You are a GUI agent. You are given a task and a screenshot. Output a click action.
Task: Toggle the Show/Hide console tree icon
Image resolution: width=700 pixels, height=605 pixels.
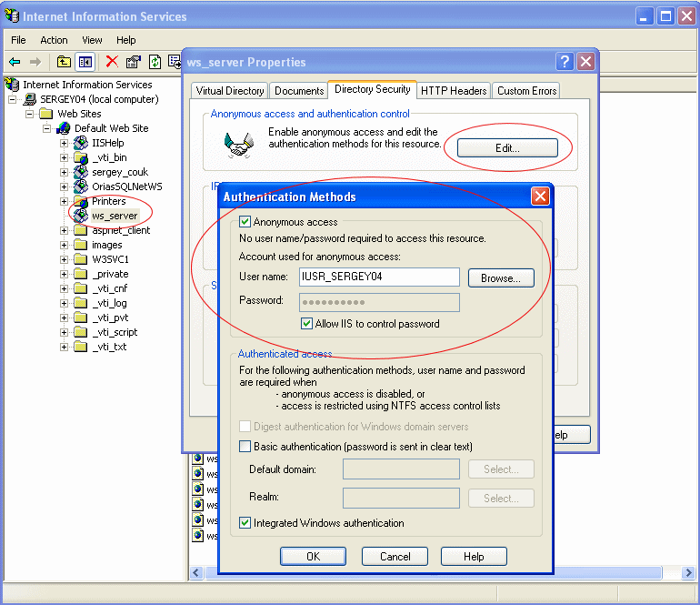tap(85, 62)
